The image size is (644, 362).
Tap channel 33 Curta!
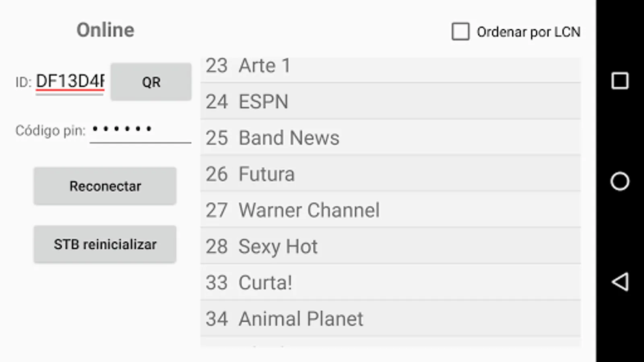(x=390, y=282)
